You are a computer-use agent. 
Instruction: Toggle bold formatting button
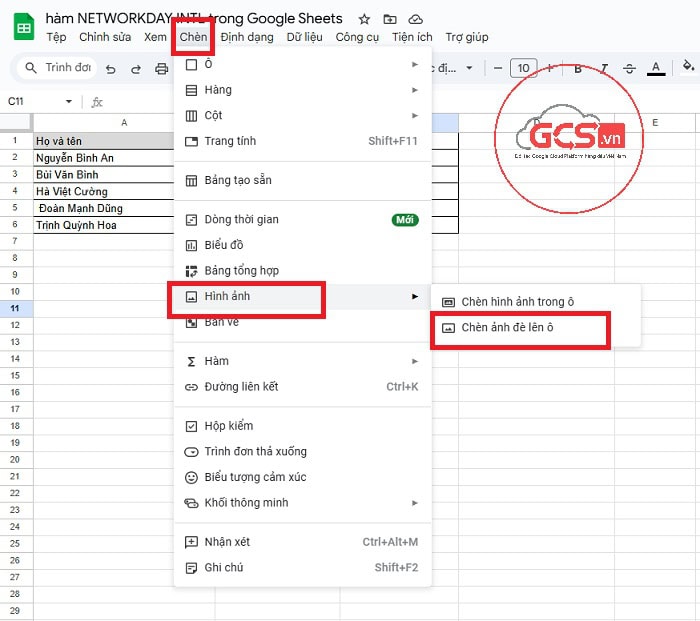point(578,69)
